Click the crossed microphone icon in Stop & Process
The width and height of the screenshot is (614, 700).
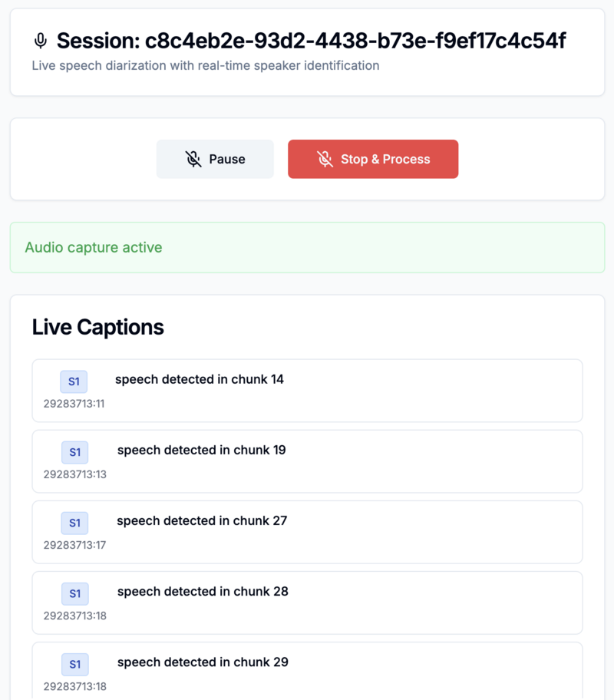point(325,159)
